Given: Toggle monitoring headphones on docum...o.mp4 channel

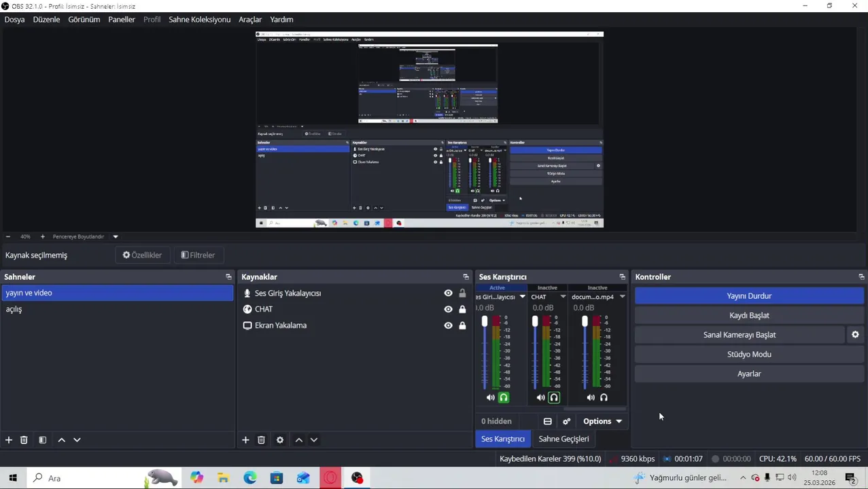Looking at the screenshot, I should click(604, 398).
